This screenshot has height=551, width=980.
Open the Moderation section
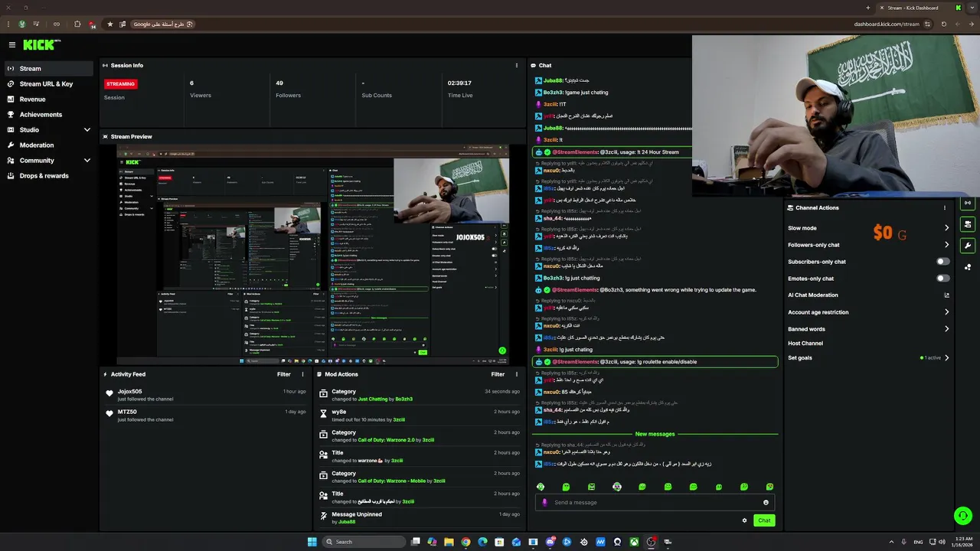pos(49,145)
